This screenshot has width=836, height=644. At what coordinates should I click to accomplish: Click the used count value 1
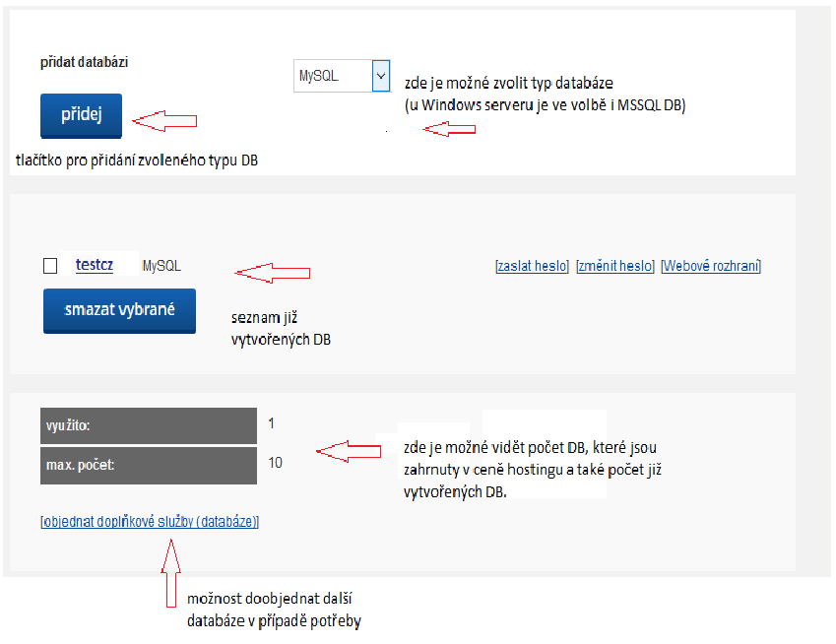272,423
